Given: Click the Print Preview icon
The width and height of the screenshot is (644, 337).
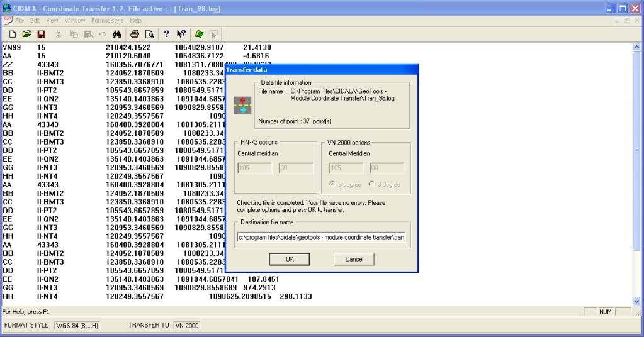Looking at the screenshot, I should [149, 35].
